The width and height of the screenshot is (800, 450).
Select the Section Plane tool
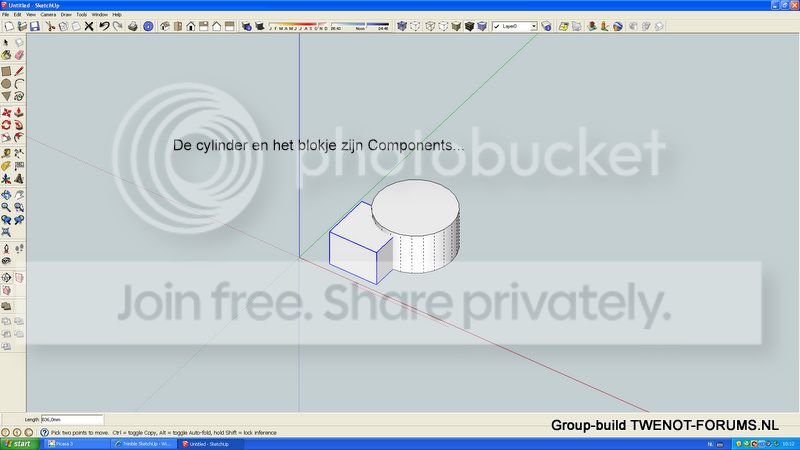6,278
